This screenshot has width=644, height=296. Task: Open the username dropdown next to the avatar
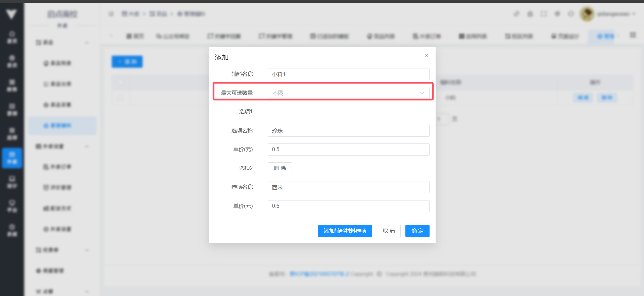(616, 14)
